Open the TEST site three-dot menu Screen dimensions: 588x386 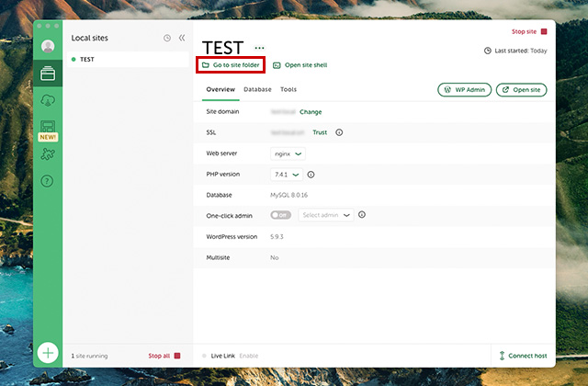tap(259, 48)
